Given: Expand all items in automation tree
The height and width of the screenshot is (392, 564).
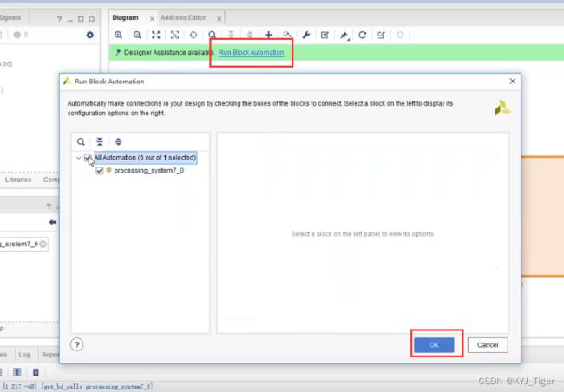Looking at the screenshot, I should (x=118, y=141).
